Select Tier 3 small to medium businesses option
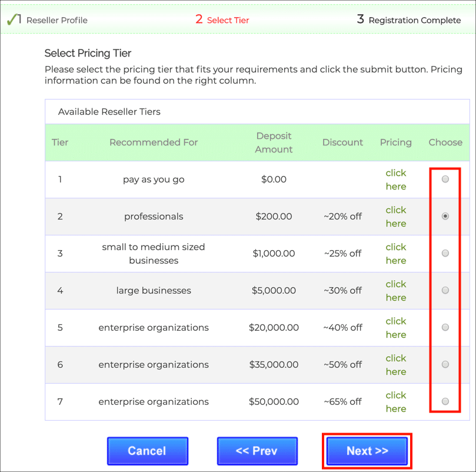Screen dimensions: 476x472 [445, 253]
